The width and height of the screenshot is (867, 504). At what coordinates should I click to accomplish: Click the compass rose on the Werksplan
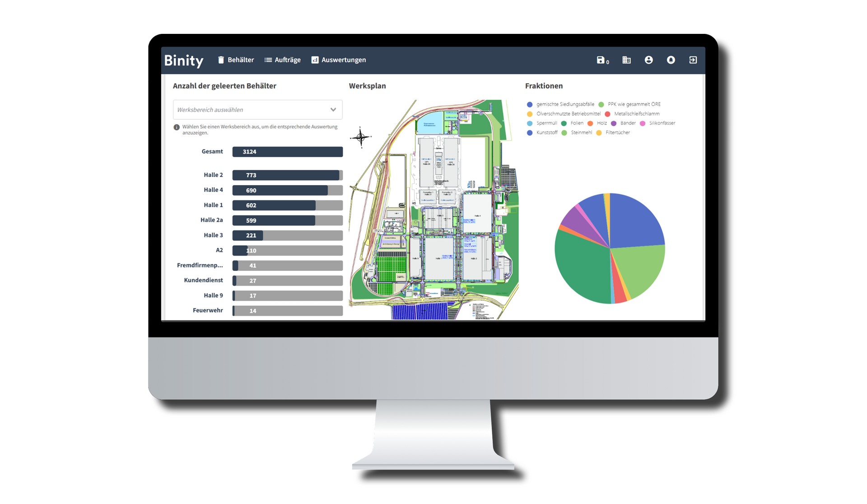point(360,137)
